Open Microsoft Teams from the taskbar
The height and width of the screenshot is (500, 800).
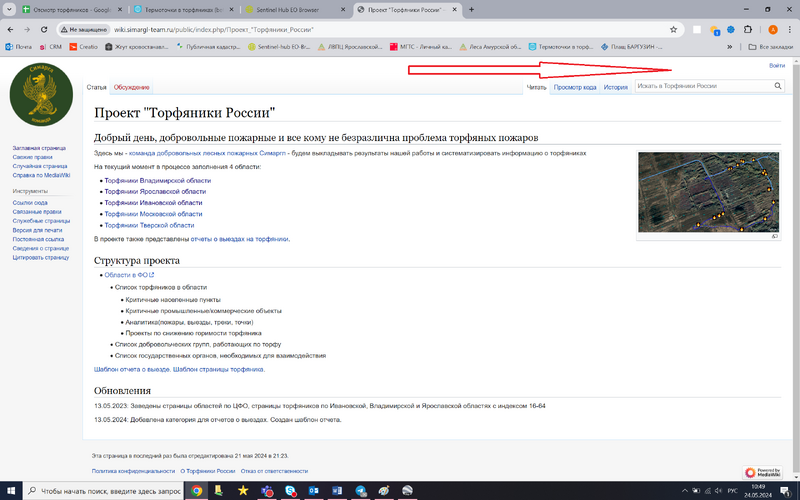click(x=267, y=490)
